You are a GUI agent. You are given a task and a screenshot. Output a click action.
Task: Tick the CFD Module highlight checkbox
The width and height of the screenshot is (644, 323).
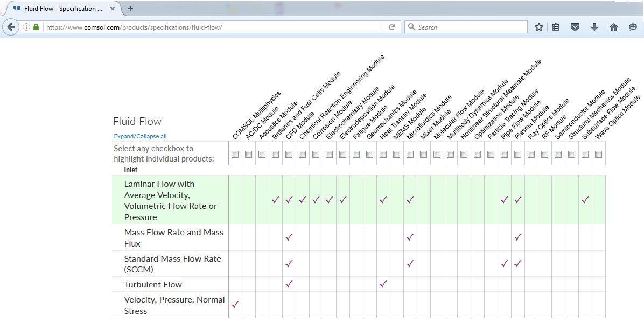(x=289, y=155)
